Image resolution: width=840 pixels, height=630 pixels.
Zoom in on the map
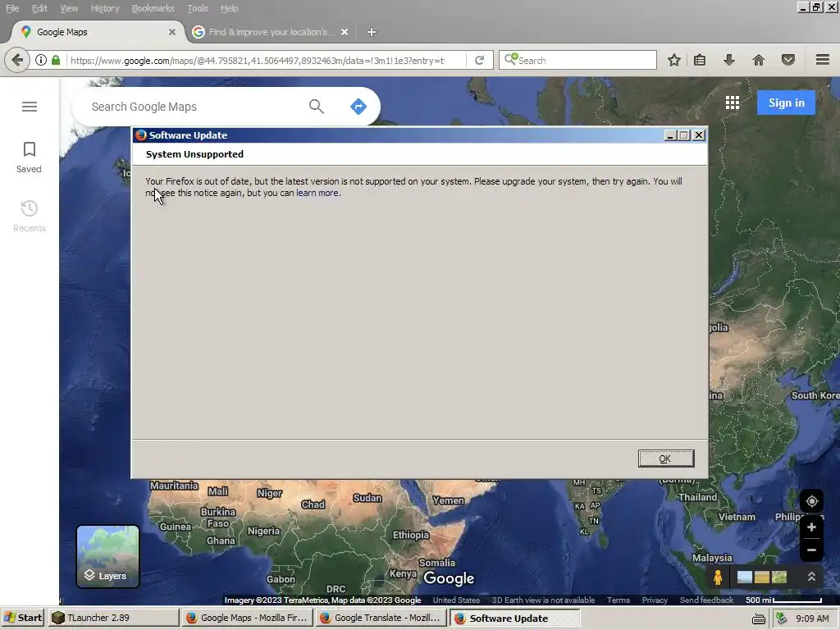pyautogui.click(x=811, y=527)
